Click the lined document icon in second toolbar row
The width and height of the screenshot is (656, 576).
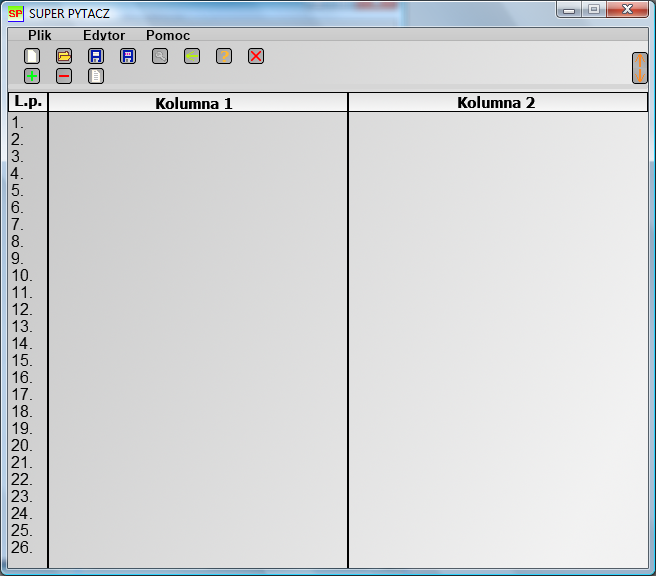pyautogui.click(x=96, y=76)
